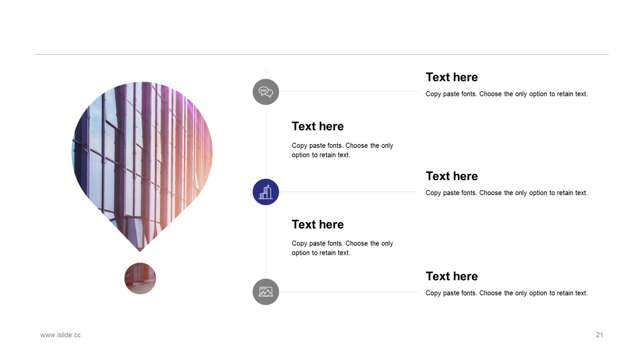Viewport: 644px width, 362px height.
Task: Click the small round photo below balloon
Action: (x=140, y=279)
